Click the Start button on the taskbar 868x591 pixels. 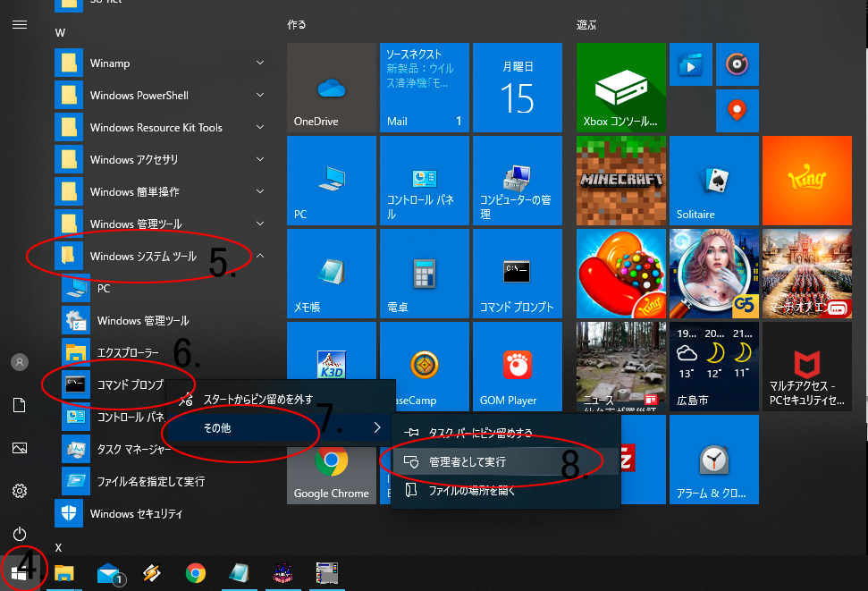20,573
